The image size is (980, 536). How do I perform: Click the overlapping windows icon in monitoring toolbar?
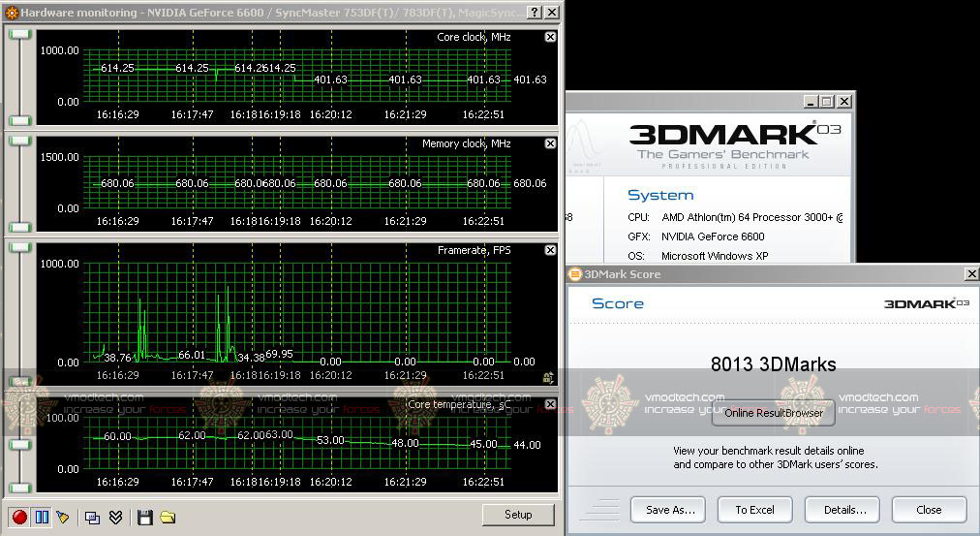pos(93,518)
